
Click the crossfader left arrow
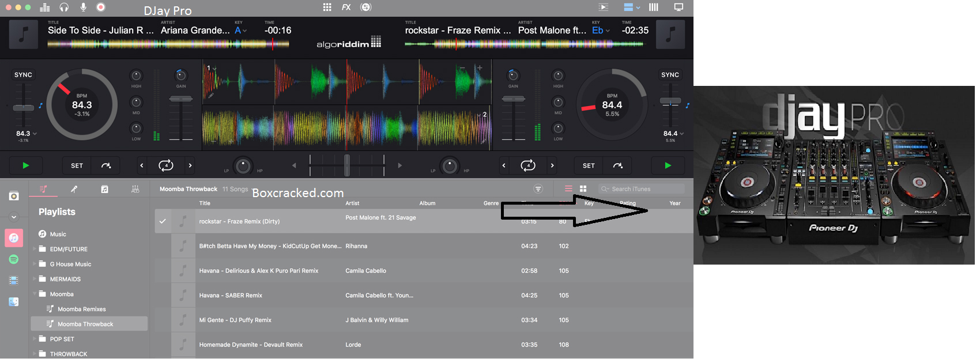pyautogui.click(x=294, y=165)
